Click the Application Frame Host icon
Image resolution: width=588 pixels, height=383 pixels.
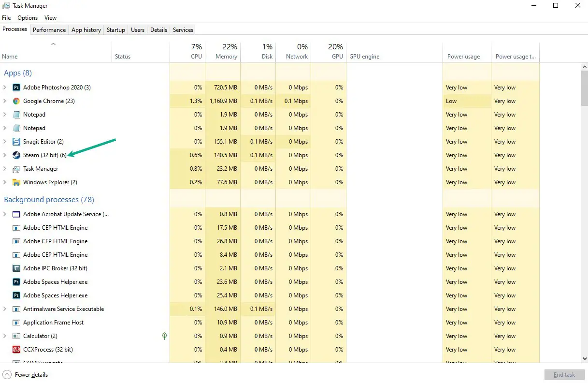tap(16, 323)
